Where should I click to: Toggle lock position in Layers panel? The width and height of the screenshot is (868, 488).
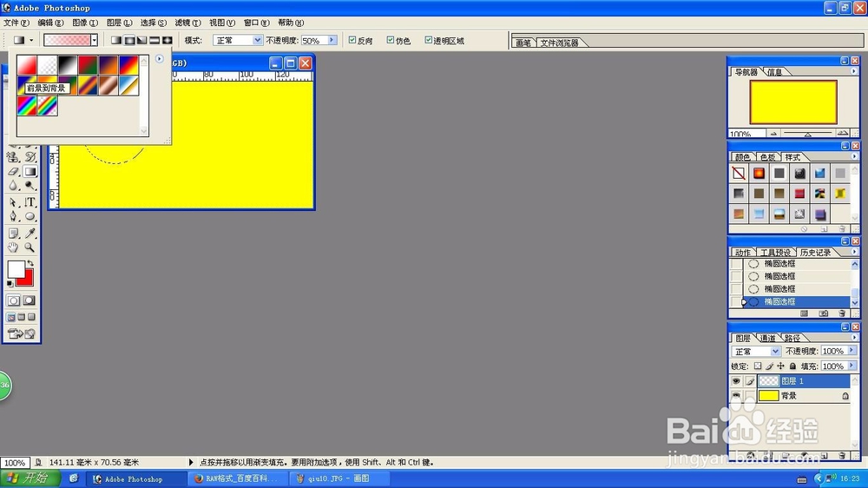click(x=780, y=366)
